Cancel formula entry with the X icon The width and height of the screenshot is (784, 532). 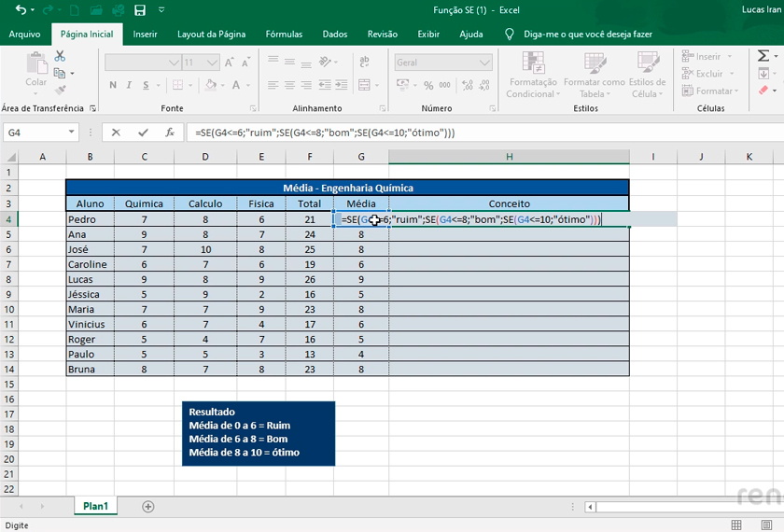coord(117,133)
